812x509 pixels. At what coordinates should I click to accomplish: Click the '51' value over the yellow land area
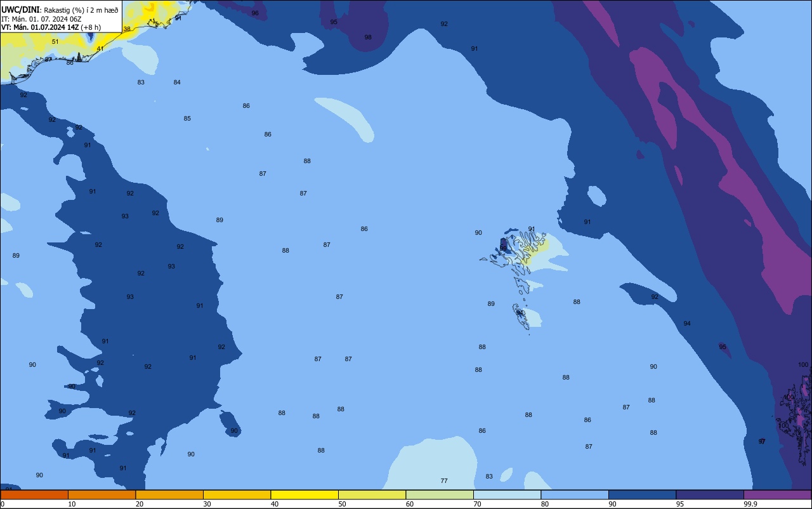(x=55, y=42)
